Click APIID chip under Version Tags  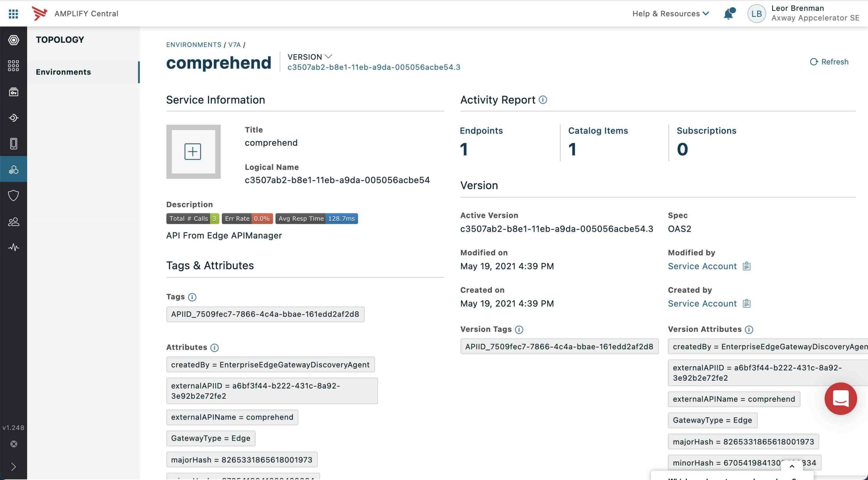tap(559, 347)
